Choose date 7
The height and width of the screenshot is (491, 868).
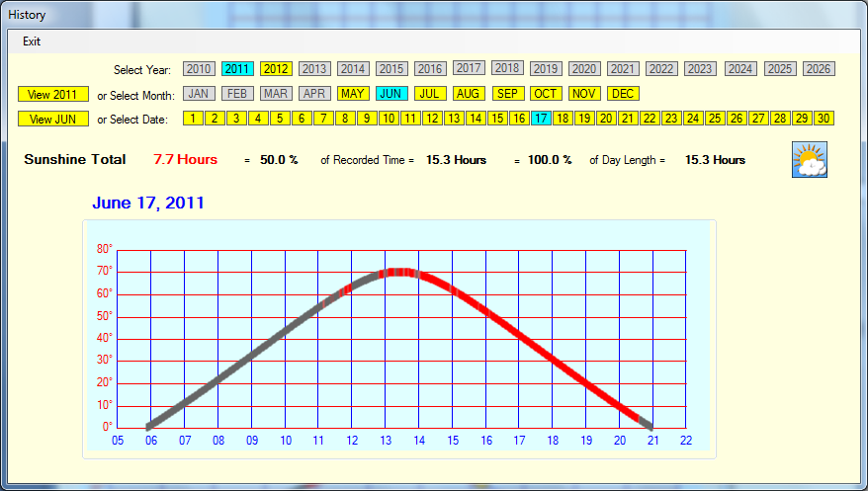323,119
